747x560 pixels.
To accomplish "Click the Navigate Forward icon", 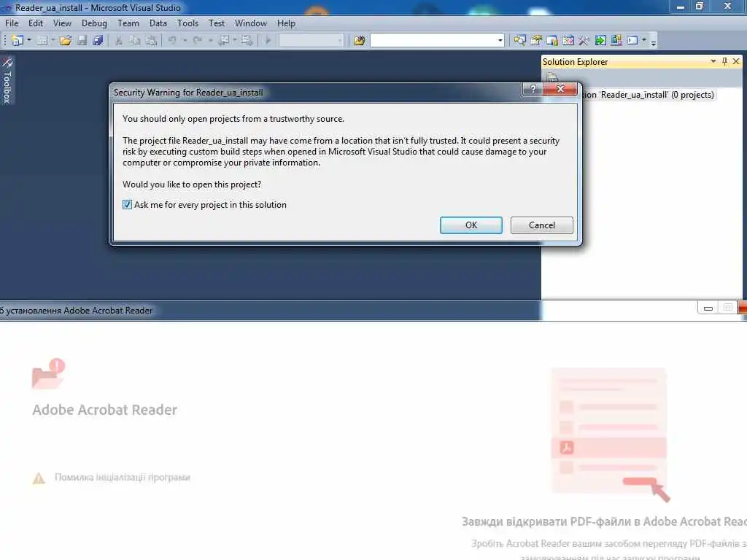I will click(247, 41).
